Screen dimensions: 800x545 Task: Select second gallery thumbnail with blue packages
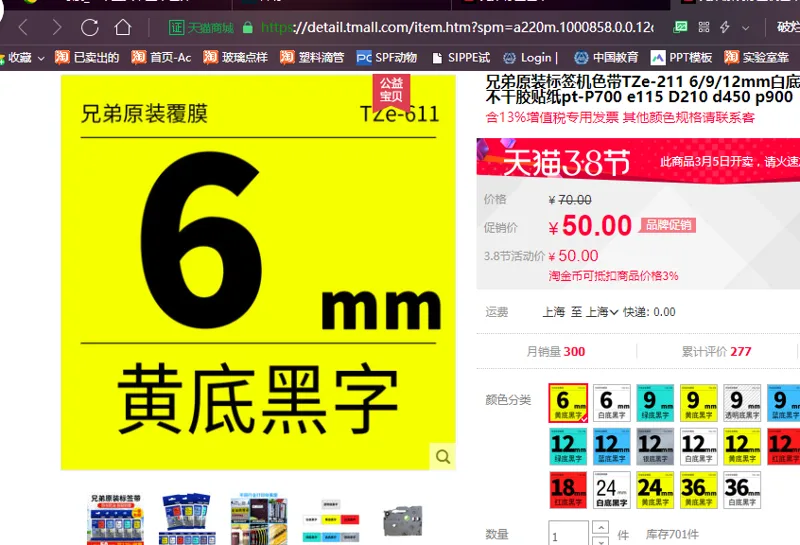tap(187, 519)
